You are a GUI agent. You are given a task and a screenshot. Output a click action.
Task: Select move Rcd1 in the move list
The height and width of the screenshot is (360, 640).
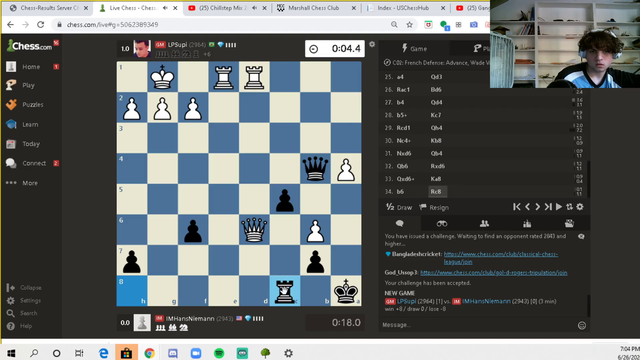click(x=403, y=128)
